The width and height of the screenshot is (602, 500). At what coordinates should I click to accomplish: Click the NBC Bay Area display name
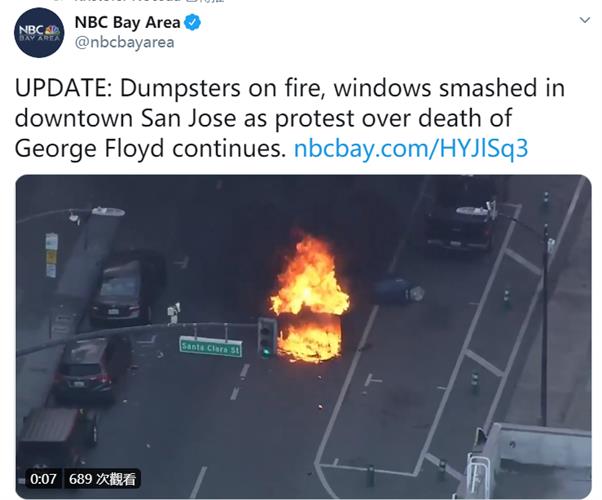(127, 22)
